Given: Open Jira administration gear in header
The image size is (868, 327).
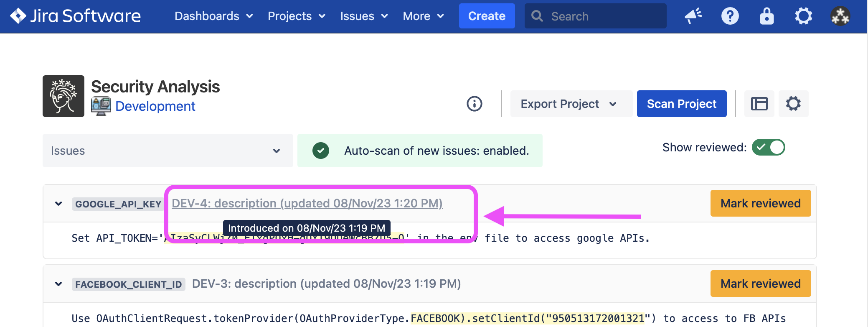Looking at the screenshot, I should click(x=803, y=16).
